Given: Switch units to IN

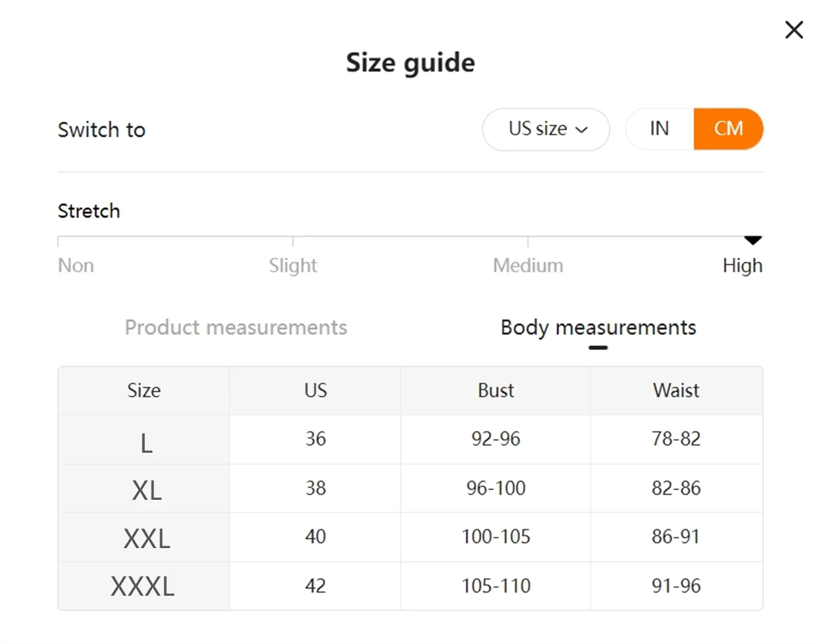Looking at the screenshot, I should [x=659, y=129].
